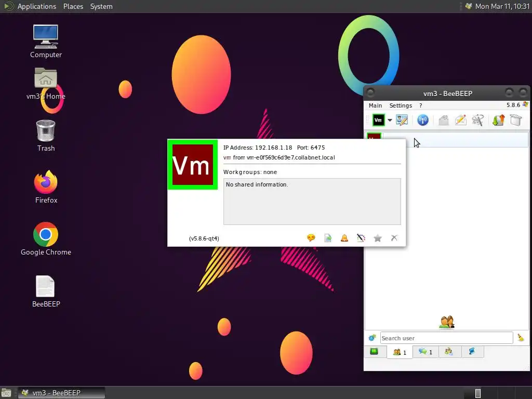Click the gear settings icon beside Search user
Screen dimensions: 532x399
point(372,338)
